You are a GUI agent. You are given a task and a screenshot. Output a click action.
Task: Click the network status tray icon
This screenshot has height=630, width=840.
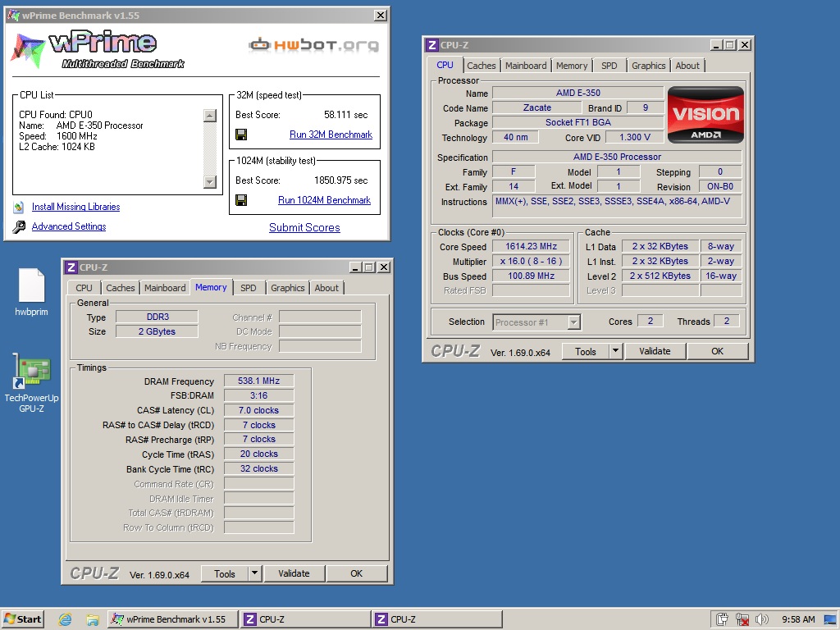(x=742, y=619)
